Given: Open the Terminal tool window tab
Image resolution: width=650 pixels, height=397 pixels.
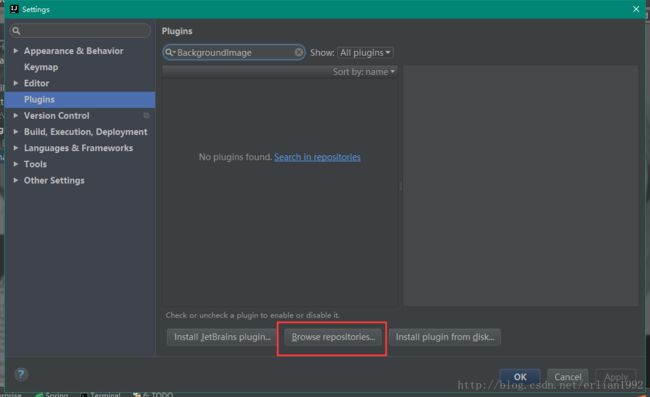Looking at the screenshot, I should point(100,395).
